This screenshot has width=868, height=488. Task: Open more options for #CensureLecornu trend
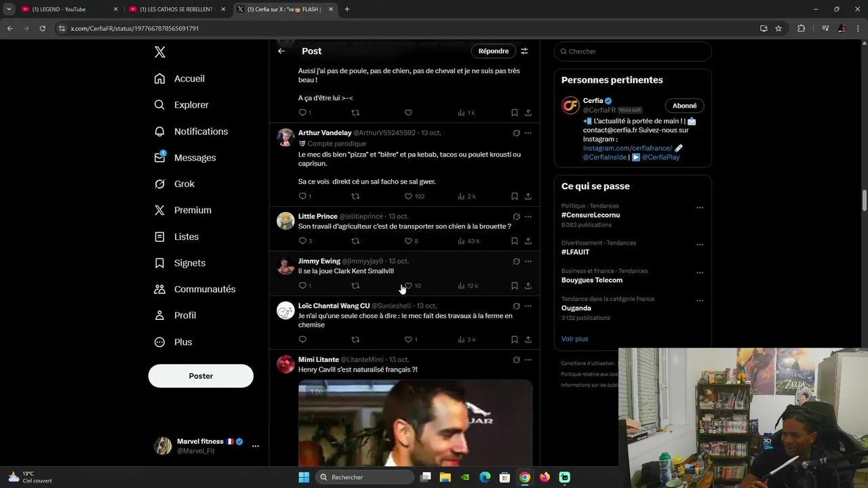click(x=700, y=208)
